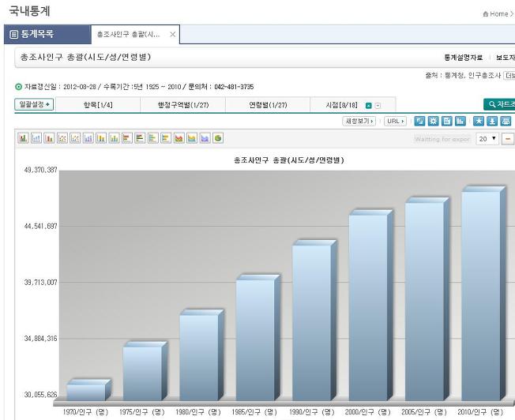The width and height of the screenshot is (515, 420).
Task: Open the 일괄설정 bulk settings button
Action: point(34,104)
